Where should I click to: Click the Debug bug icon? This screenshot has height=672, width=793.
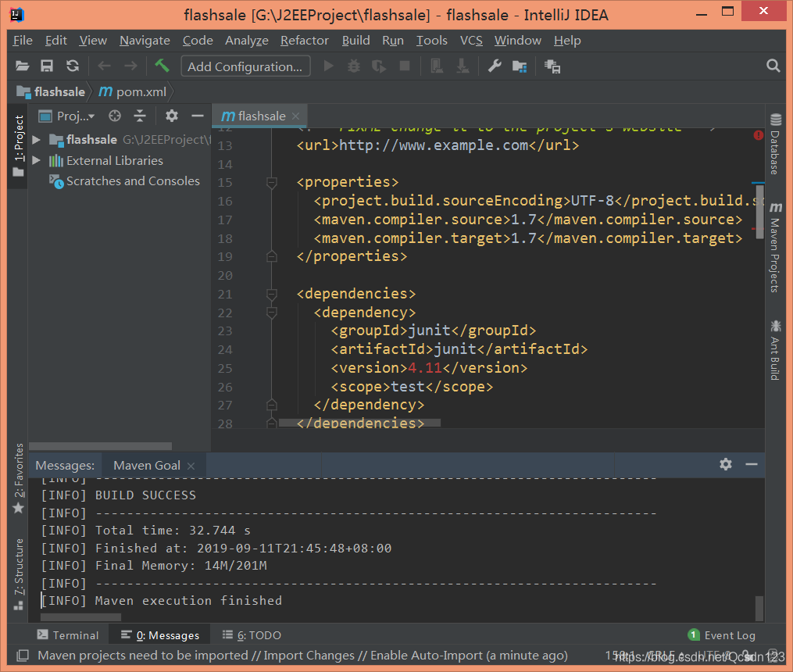354,66
